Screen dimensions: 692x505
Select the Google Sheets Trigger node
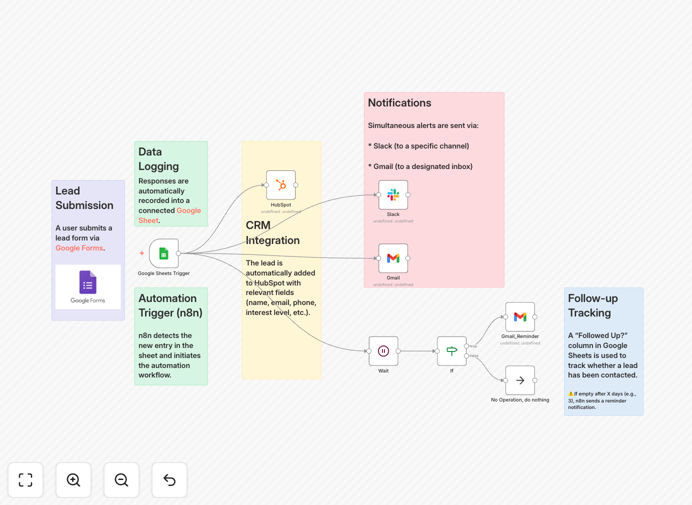pos(164,253)
